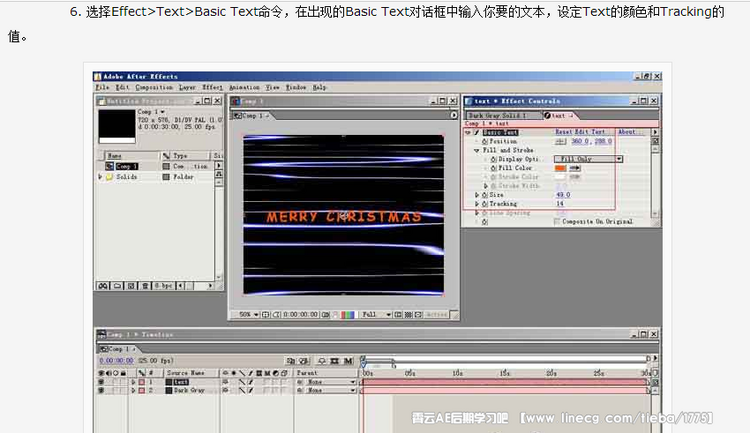Image resolution: width=750 pixels, height=433 pixels.
Task: Click the new composition icon in Project panel
Action: click(x=131, y=286)
